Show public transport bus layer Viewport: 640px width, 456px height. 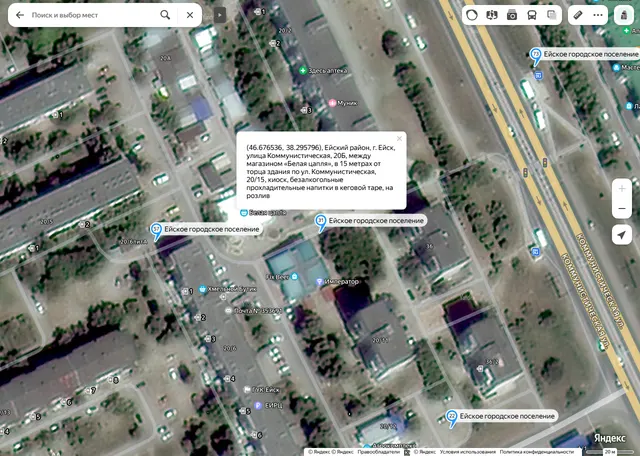[532, 15]
